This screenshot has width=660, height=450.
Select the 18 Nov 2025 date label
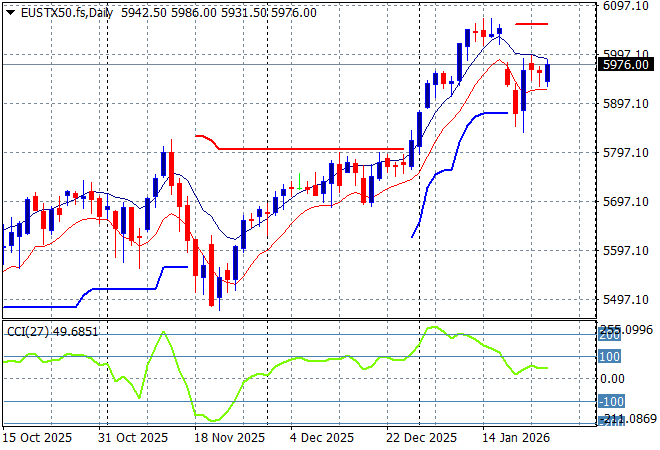pos(229,438)
